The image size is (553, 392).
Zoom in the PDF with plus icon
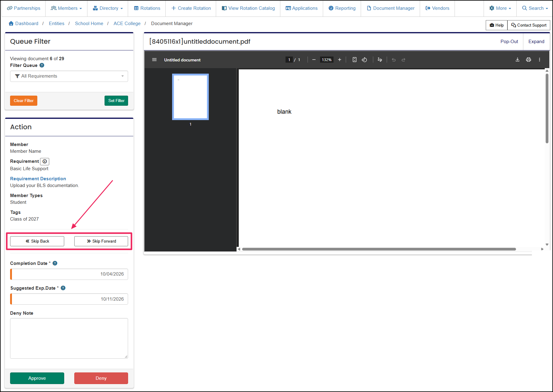(x=339, y=60)
